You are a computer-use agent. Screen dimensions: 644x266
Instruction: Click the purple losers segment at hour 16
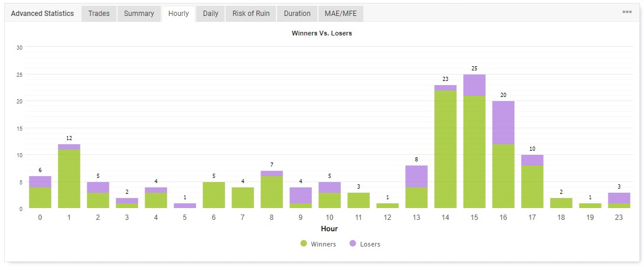[503, 122]
